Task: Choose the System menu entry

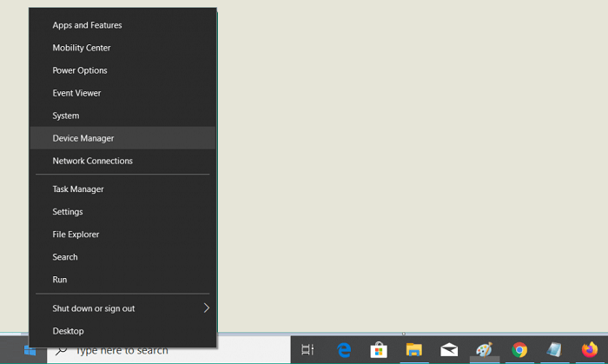Action: click(x=122, y=116)
